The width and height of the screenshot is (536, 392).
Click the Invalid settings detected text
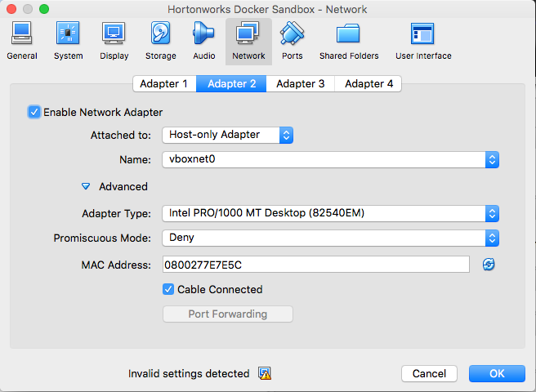[x=189, y=373]
